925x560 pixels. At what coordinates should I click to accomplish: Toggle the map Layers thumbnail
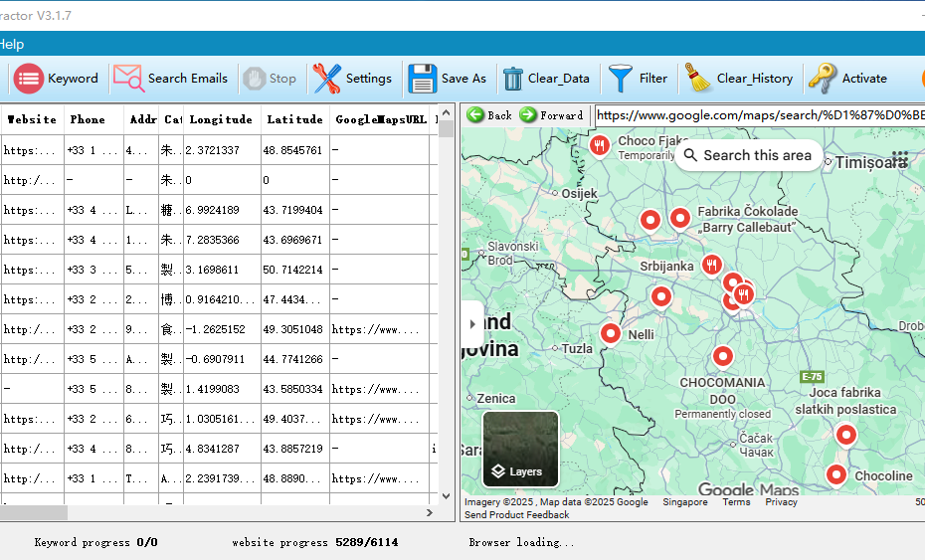pos(520,449)
